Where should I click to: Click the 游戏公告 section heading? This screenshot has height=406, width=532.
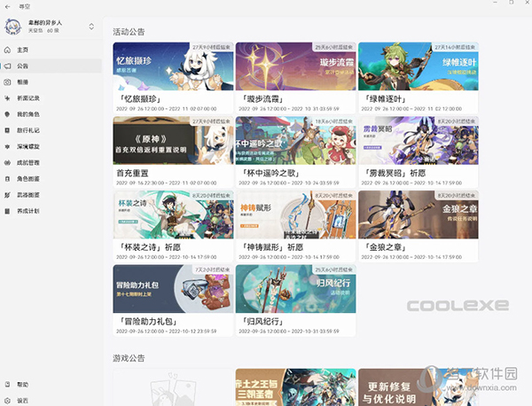[129, 358]
